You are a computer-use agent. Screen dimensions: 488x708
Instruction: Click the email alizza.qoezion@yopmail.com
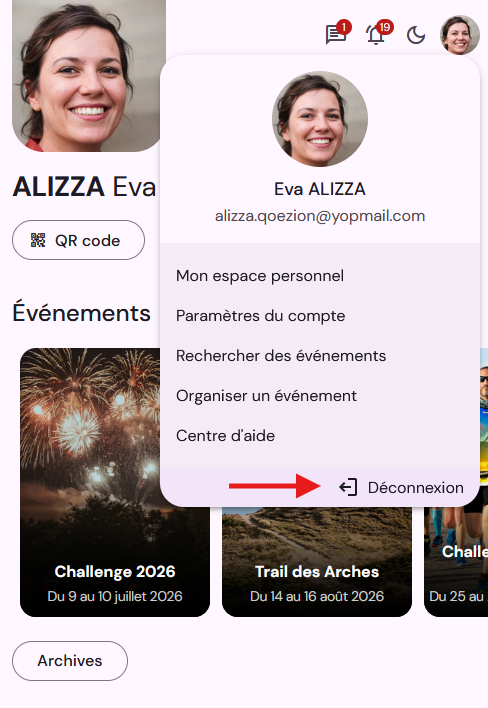click(x=320, y=216)
